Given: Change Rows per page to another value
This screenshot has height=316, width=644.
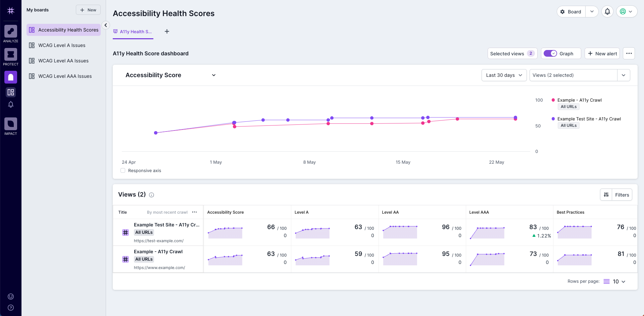Looking at the screenshot, I should (x=618, y=281).
